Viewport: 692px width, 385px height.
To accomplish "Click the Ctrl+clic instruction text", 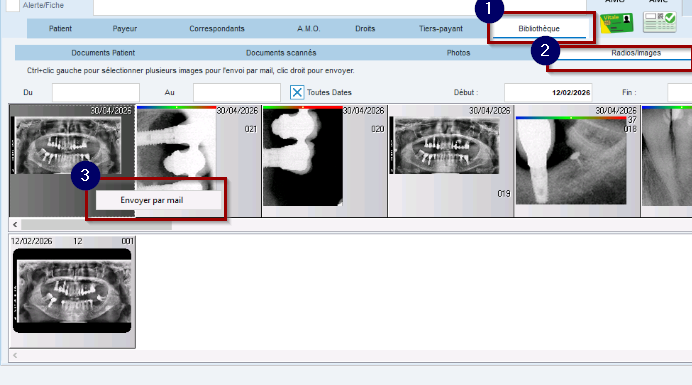I will point(190,71).
